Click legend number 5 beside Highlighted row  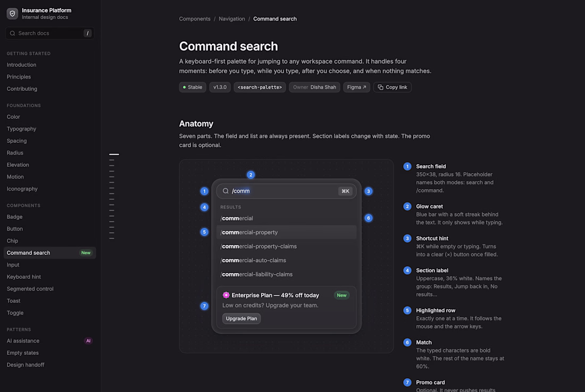tap(407, 310)
